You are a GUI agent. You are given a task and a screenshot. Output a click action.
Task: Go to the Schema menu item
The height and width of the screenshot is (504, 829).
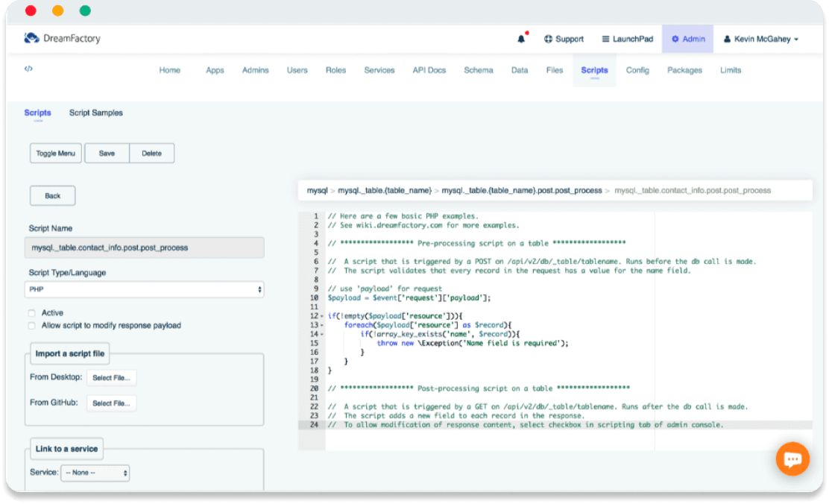pos(478,70)
